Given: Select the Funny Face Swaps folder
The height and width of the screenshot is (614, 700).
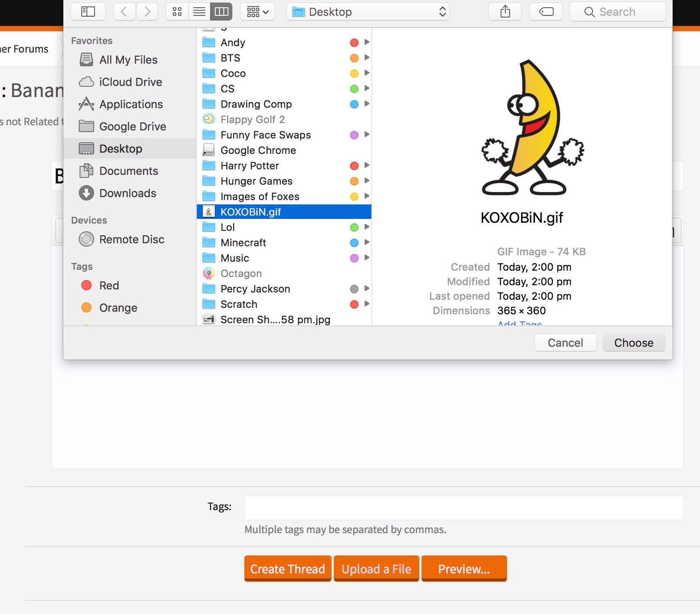Looking at the screenshot, I should (x=284, y=135).
